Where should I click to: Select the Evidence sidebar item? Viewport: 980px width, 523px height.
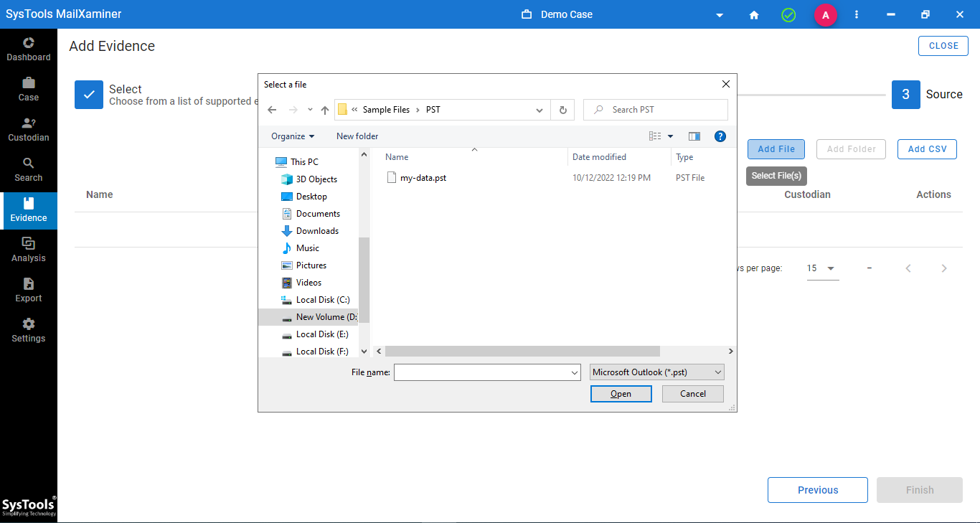[x=29, y=210]
